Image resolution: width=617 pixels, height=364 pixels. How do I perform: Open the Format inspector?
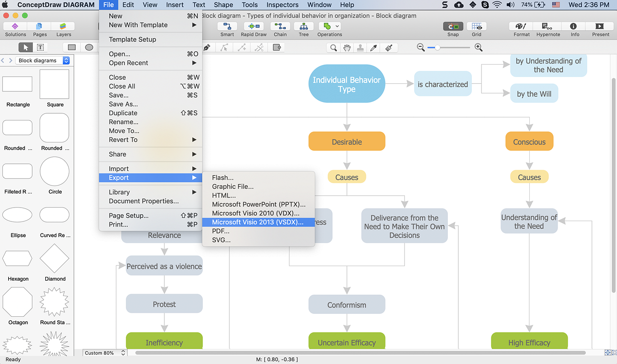pos(522,29)
